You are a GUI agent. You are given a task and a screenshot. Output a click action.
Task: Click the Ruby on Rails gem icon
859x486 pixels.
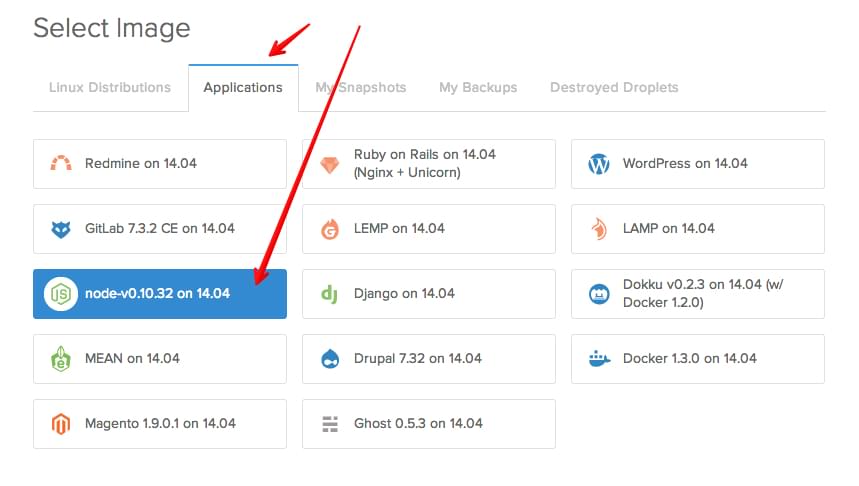point(330,164)
